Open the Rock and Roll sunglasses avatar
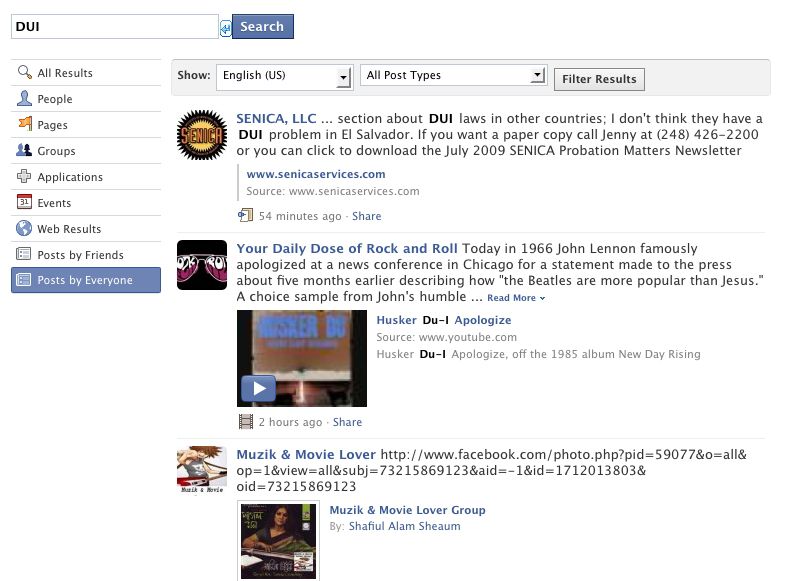 202,265
